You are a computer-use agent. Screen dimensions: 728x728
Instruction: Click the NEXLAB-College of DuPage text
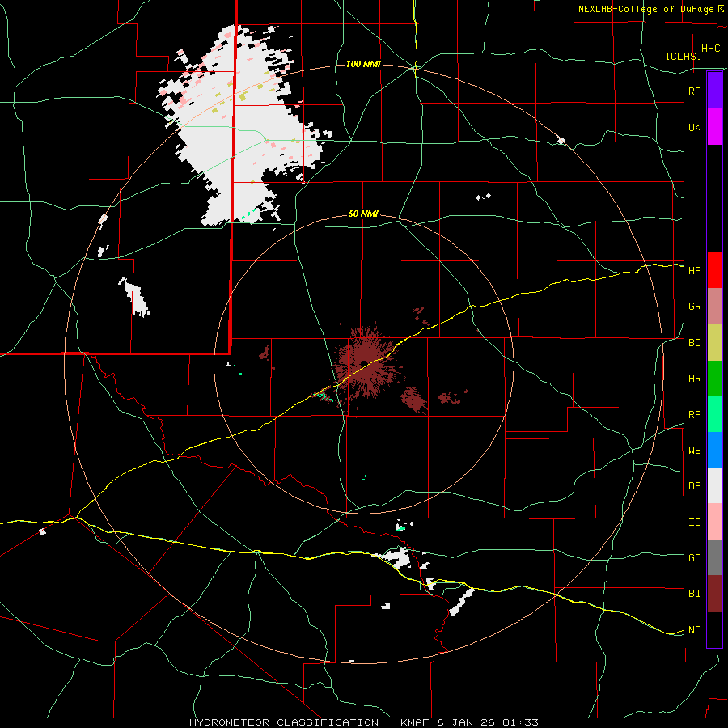645,9
